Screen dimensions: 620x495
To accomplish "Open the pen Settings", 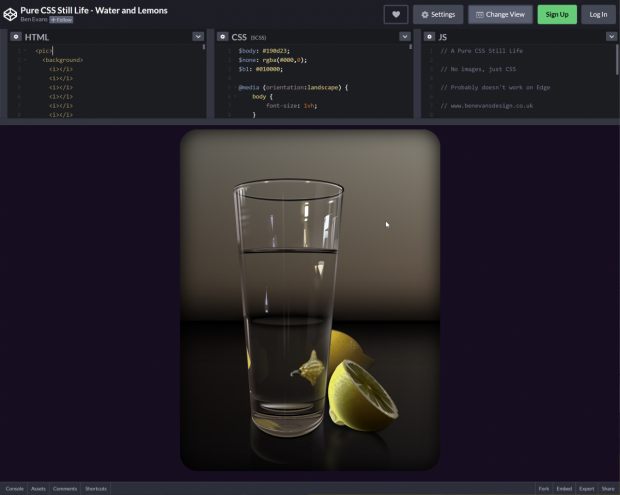I will 438,14.
